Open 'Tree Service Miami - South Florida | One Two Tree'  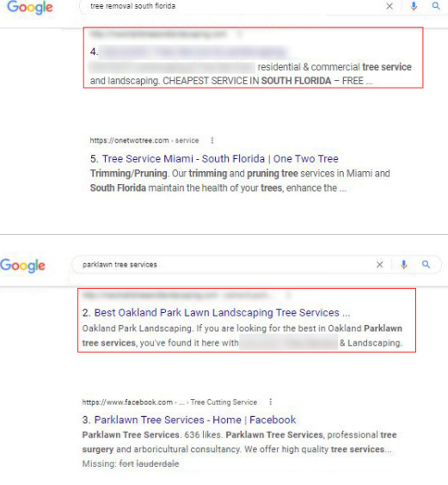220,159
